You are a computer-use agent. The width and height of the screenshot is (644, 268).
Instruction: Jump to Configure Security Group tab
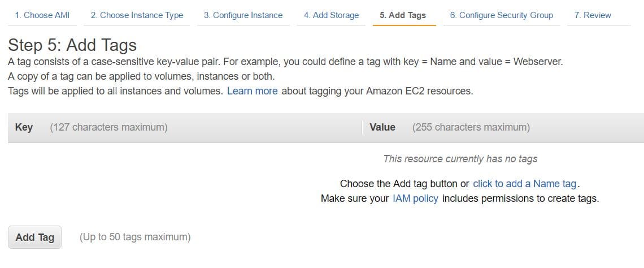click(502, 15)
